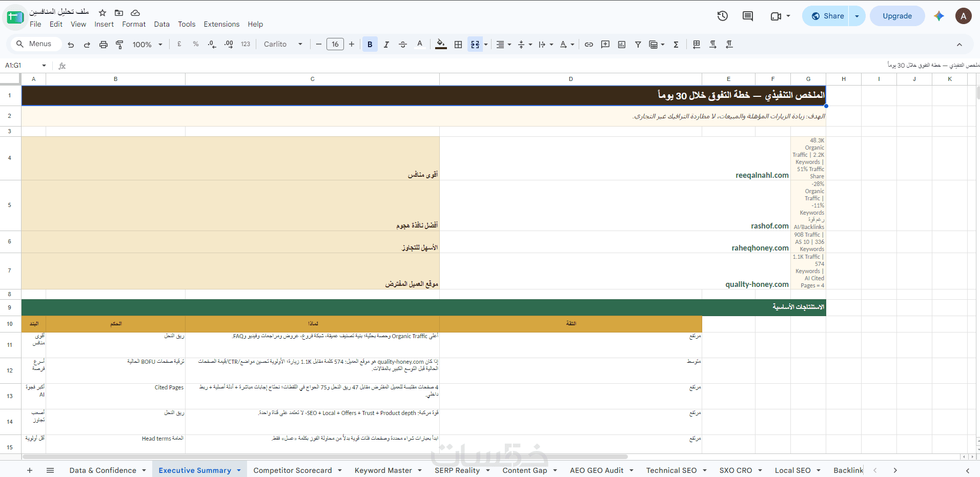This screenshot has height=477, width=980.
Task: Toggle Merge cells button
Action: (475, 45)
